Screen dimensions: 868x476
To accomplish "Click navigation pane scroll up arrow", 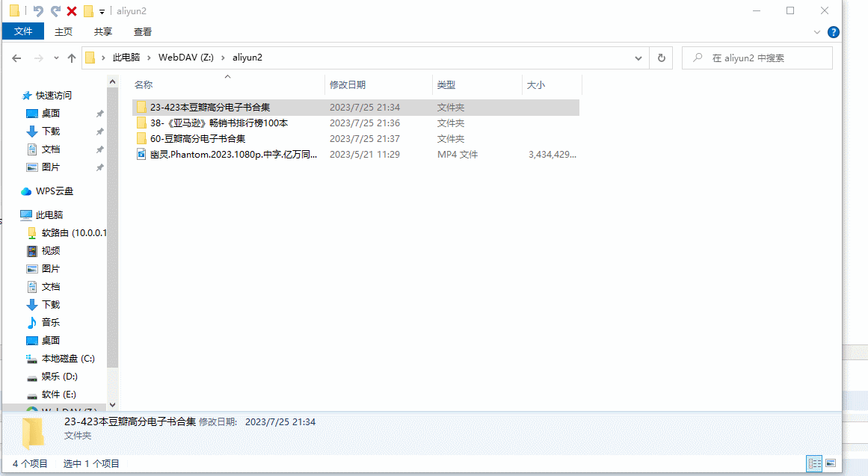I will point(112,82).
